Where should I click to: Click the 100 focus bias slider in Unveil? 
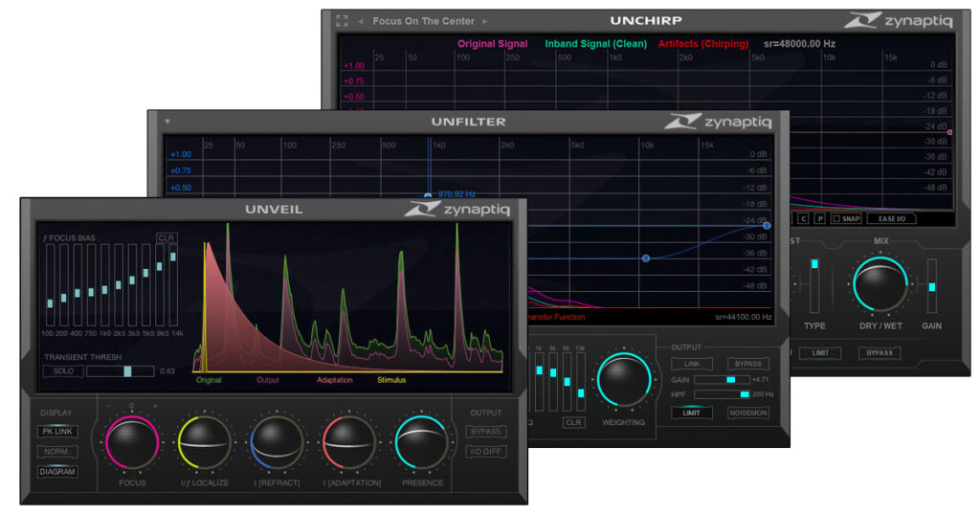(x=50, y=285)
